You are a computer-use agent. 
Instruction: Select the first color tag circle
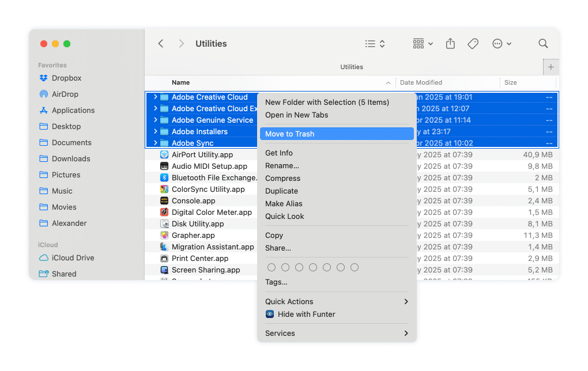[272, 267]
